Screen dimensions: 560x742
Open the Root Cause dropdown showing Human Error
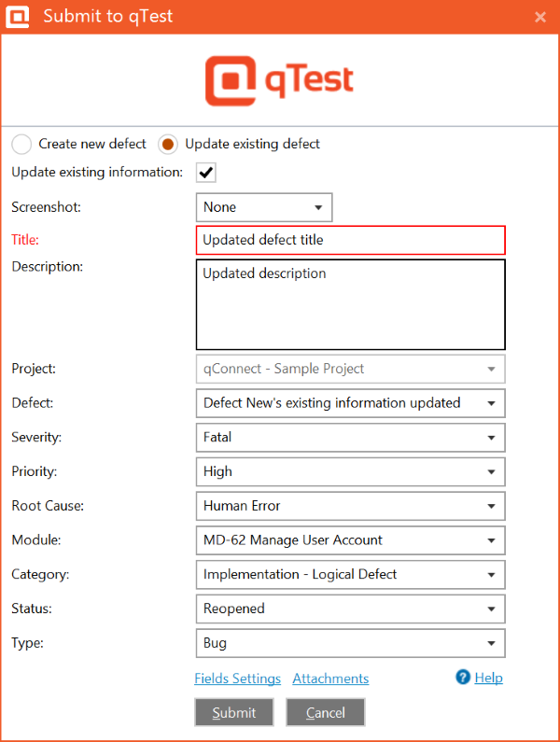pos(351,506)
